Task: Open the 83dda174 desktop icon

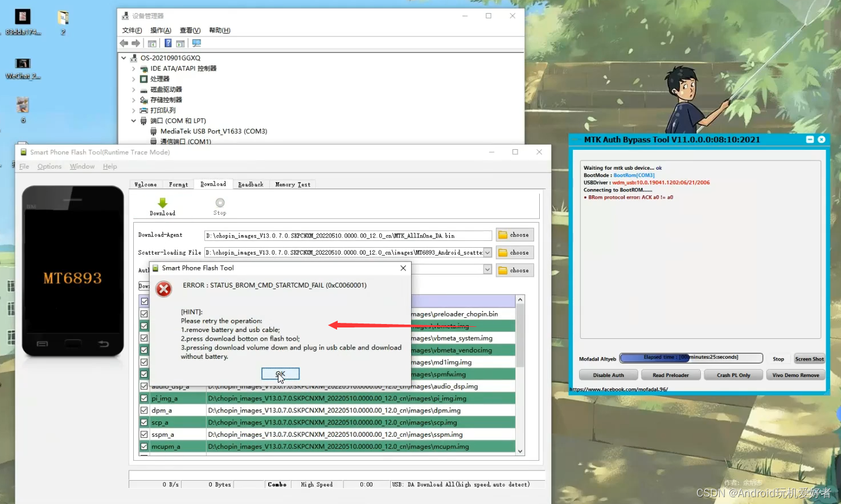Action: coord(23,22)
